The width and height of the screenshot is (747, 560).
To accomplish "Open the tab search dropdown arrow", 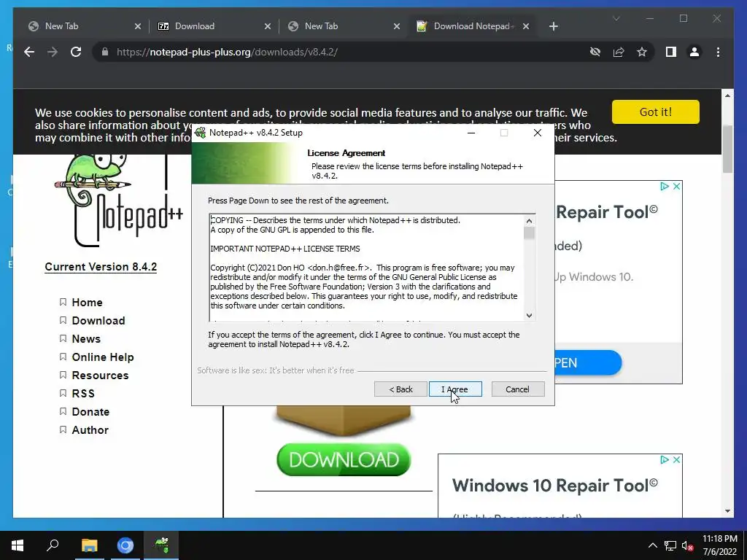I will [616, 18].
